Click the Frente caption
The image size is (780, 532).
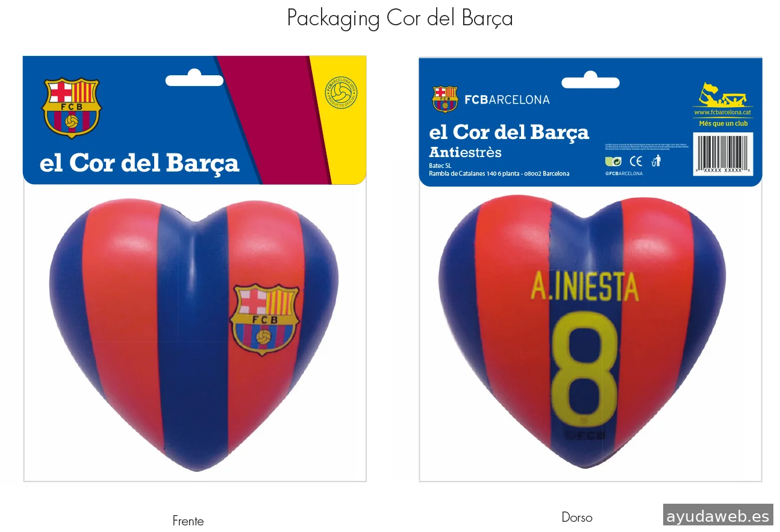pos(188,521)
